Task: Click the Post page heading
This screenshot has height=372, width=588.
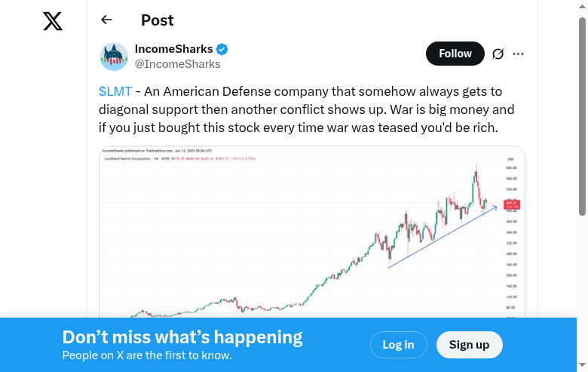Action: pyautogui.click(x=158, y=20)
